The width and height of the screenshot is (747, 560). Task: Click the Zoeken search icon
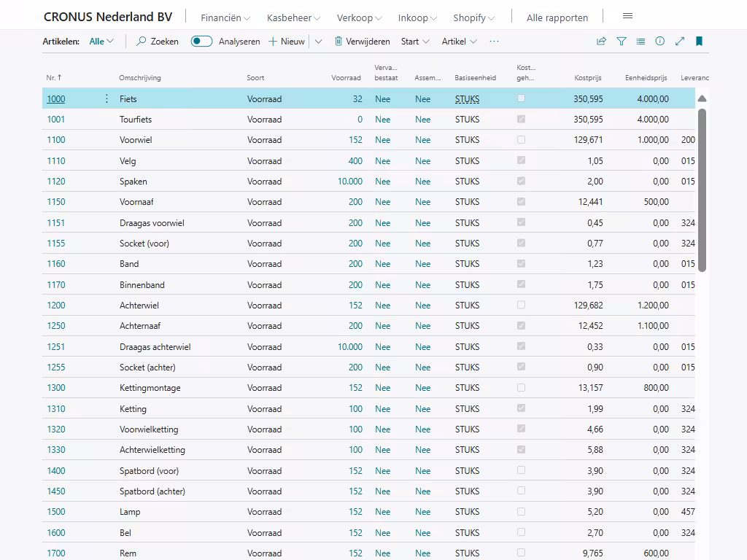point(142,42)
